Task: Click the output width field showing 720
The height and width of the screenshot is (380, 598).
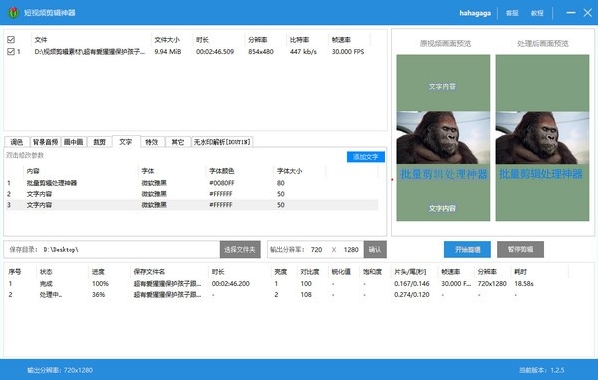Action: tap(317, 250)
